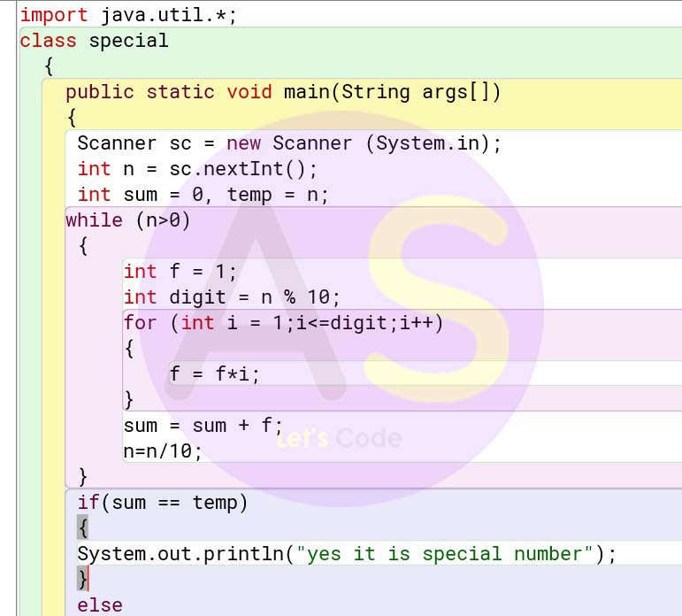
Task: Click the 'sum = sum + f;' line
Action: [x=203, y=426]
